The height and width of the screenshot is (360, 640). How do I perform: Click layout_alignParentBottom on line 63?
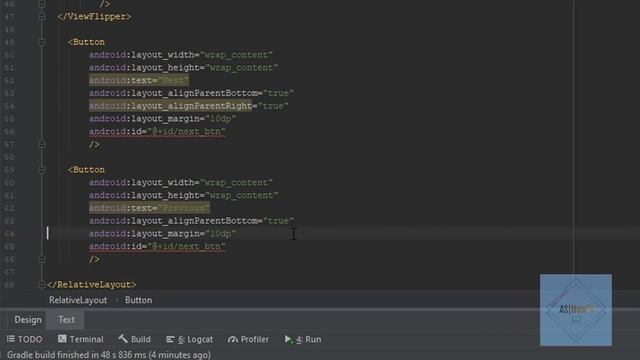tap(191, 221)
